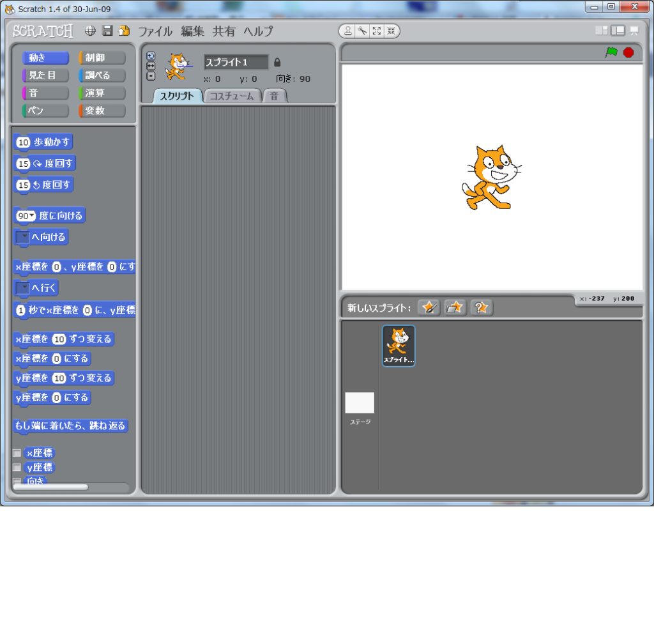Click the 15 value in clockwise 度回す block
Viewport: 654px width, 644px height.
24,164
